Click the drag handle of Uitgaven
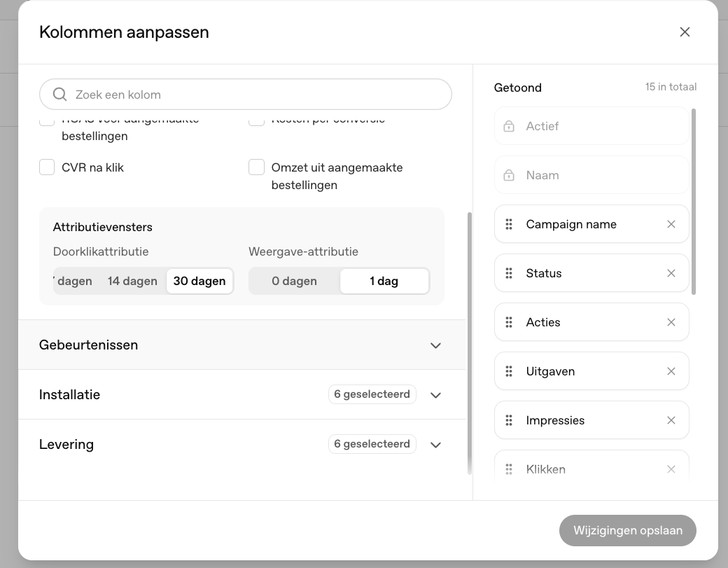Screen dimensions: 728x568 (x=509, y=371)
